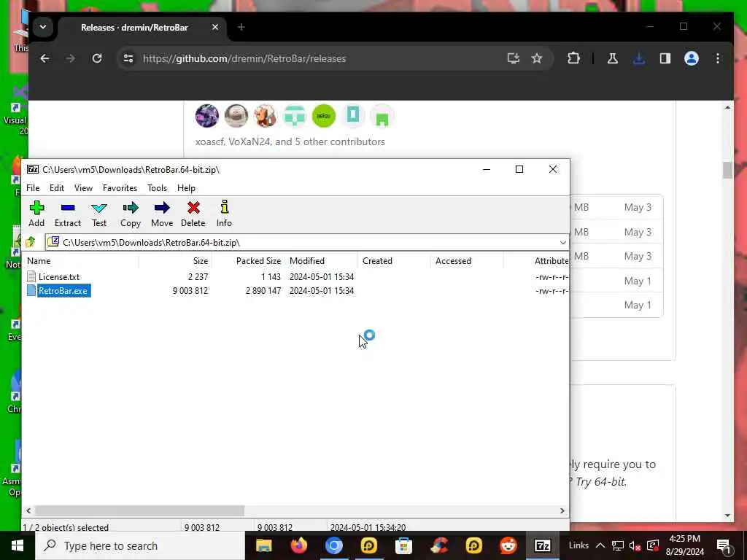The height and width of the screenshot is (560, 747).
Task: Bookmark this page with the star icon
Action: 537,58
